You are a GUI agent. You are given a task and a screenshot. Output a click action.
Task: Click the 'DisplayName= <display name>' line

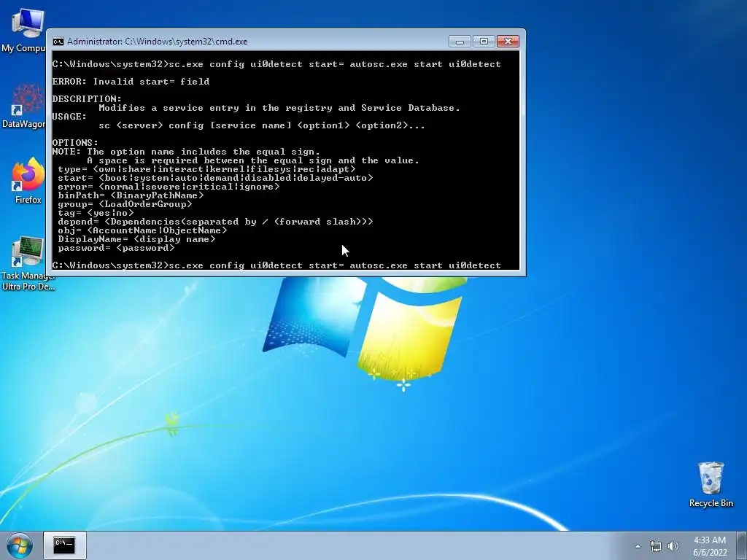[136, 239]
